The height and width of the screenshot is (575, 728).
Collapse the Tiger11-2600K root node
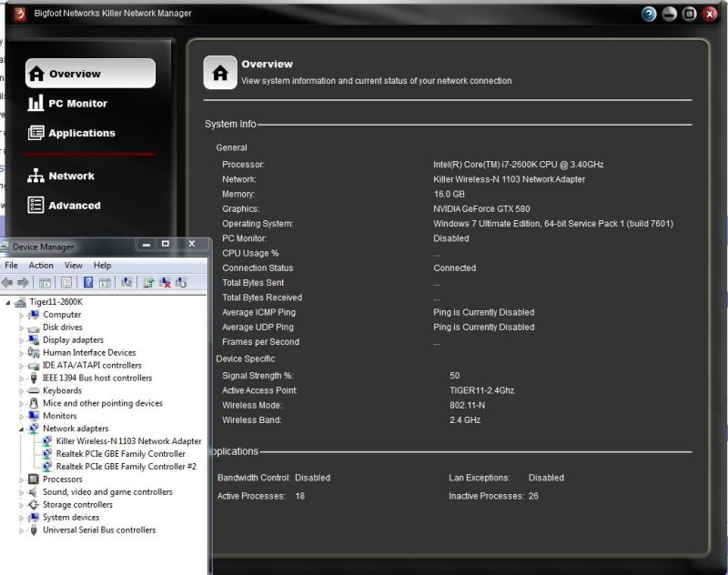click(x=8, y=303)
